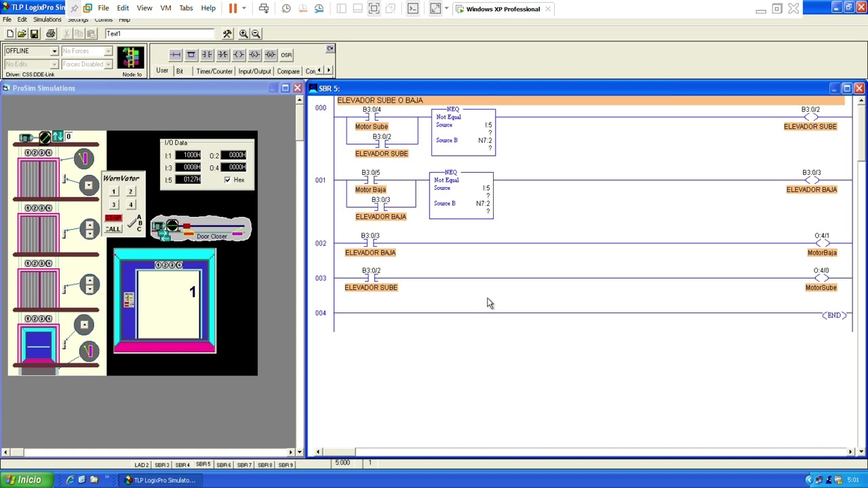The image size is (868, 488).
Task: Switch to Compare instruction tab
Action: click(288, 71)
